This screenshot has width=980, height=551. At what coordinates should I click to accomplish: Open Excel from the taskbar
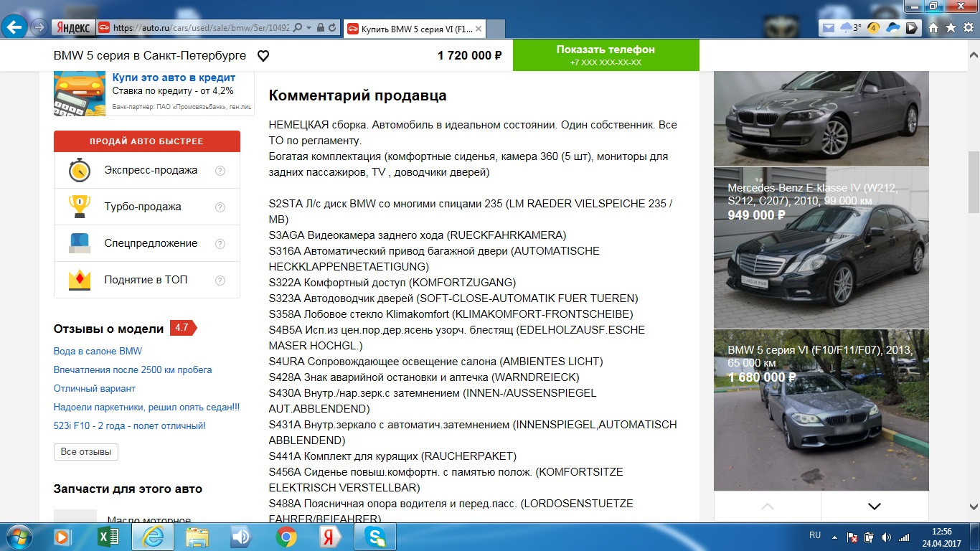click(x=108, y=537)
